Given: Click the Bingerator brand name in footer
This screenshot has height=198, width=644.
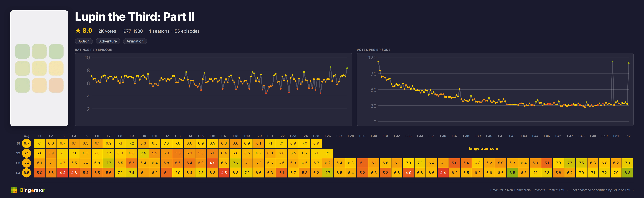Looking at the screenshot, I should pyautogui.click(x=32, y=190).
